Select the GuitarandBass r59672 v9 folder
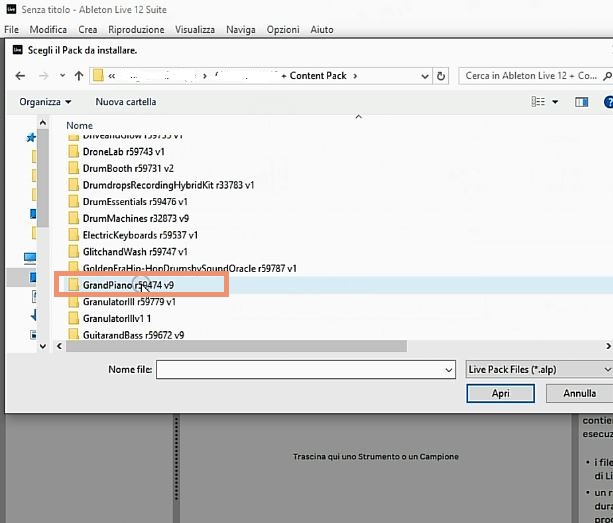Image resolution: width=613 pixels, height=523 pixels. click(x=133, y=335)
